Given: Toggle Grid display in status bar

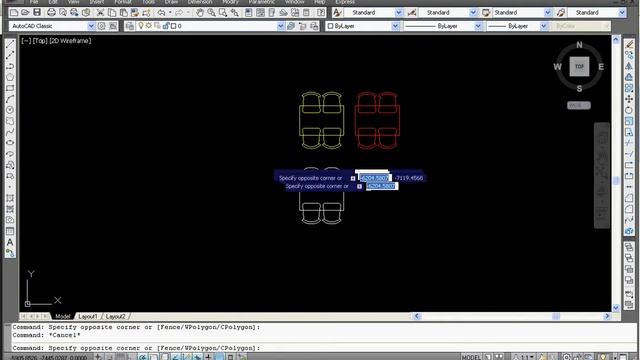Looking at the screenshot, I should click(121, 357).
